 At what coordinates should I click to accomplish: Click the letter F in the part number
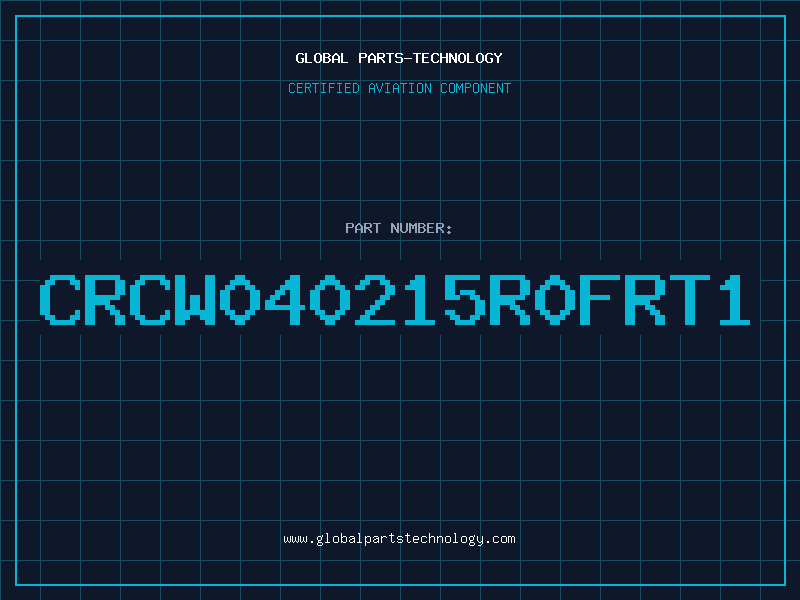coord(599,300)
